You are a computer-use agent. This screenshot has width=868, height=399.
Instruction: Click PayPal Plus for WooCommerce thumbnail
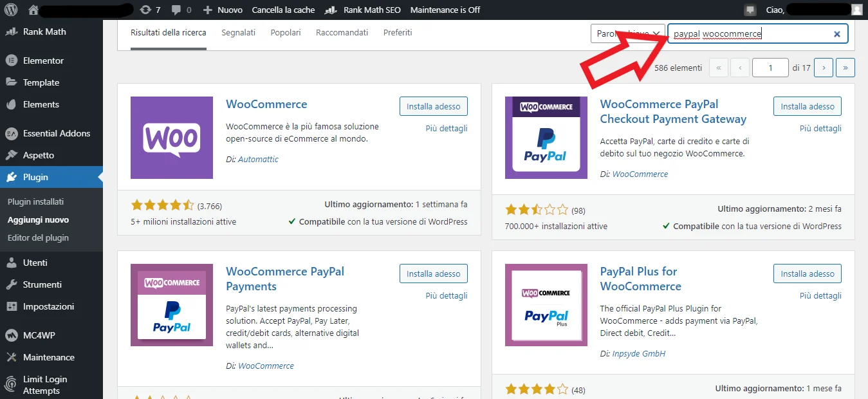546,305
